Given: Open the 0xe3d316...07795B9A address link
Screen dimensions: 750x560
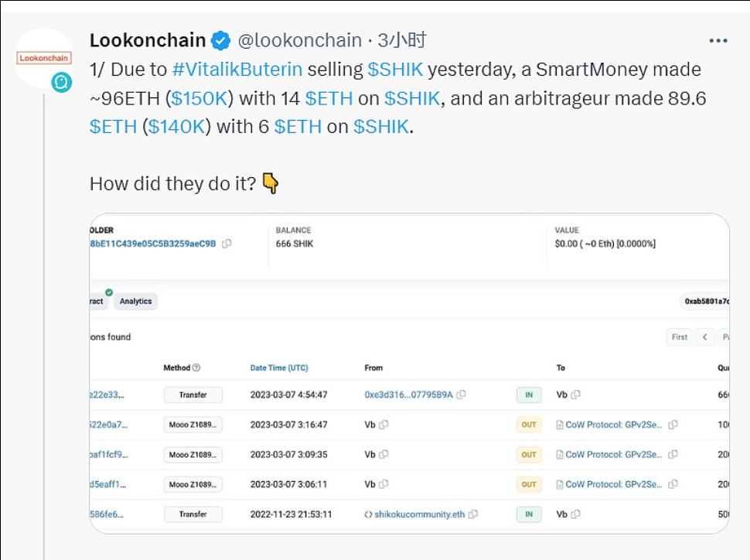Looking at the screenshot, I should tap(408, 394).
